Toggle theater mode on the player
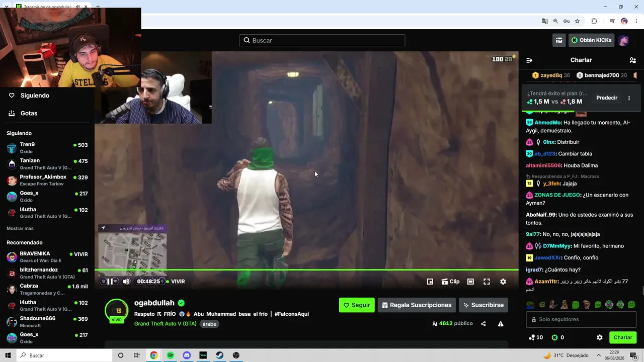The image size is (644, 362). coord(470,282)
